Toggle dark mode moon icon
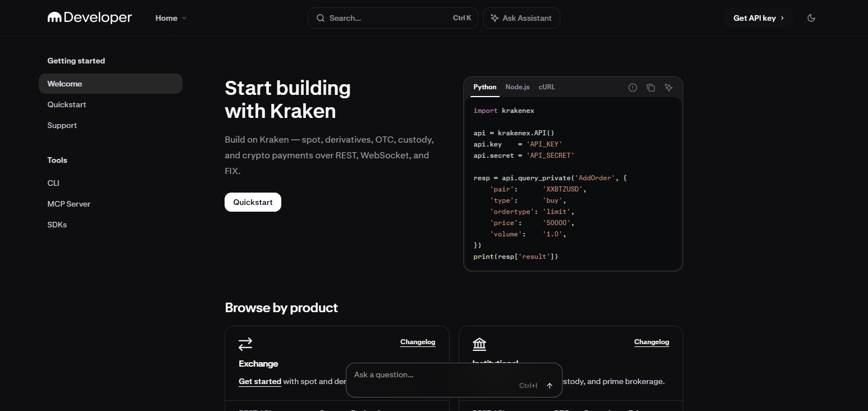868x411 pixels. click(811, 18)
